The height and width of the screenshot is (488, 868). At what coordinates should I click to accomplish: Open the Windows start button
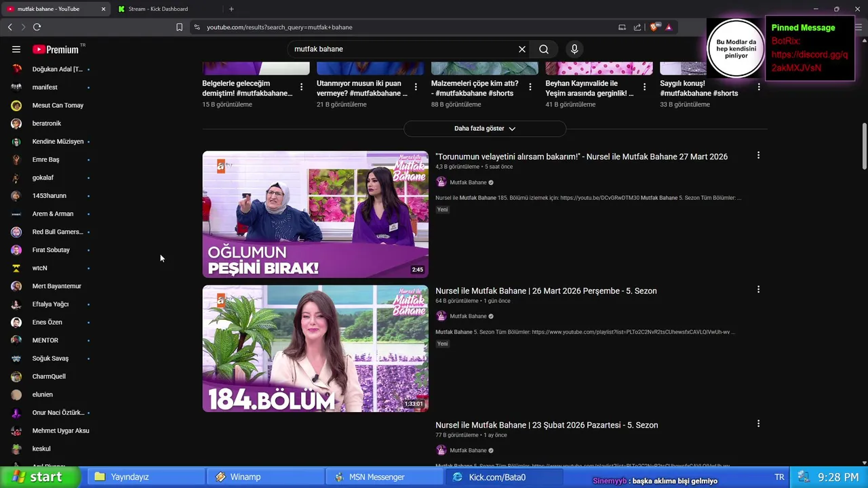pos(40,476)
